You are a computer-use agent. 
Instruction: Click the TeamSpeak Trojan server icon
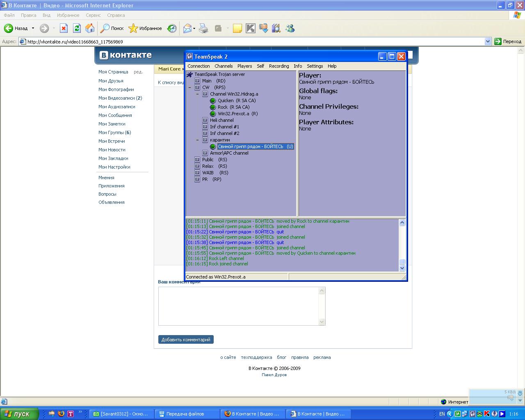[189, 74]
